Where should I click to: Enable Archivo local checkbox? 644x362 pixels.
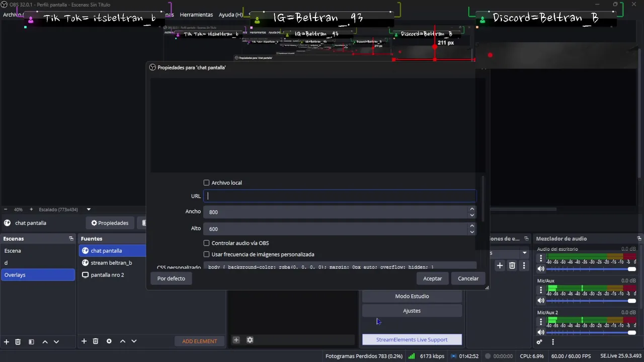[x=206, y=183]
